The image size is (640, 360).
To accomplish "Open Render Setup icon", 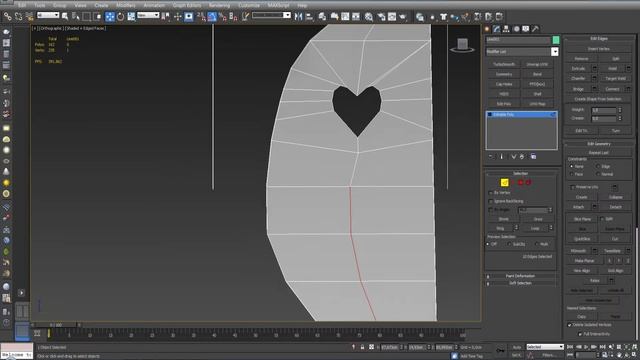I will [x=381, y=16].
